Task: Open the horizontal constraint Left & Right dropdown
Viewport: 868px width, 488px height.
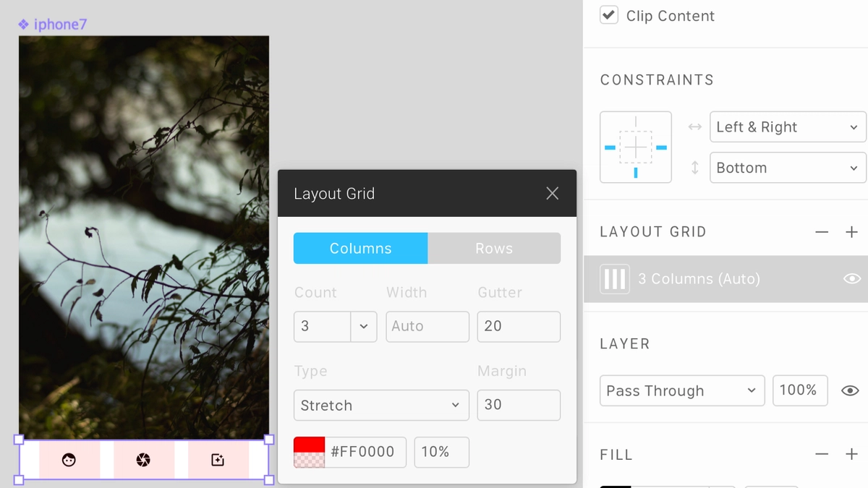Action: tap(788, 127)
